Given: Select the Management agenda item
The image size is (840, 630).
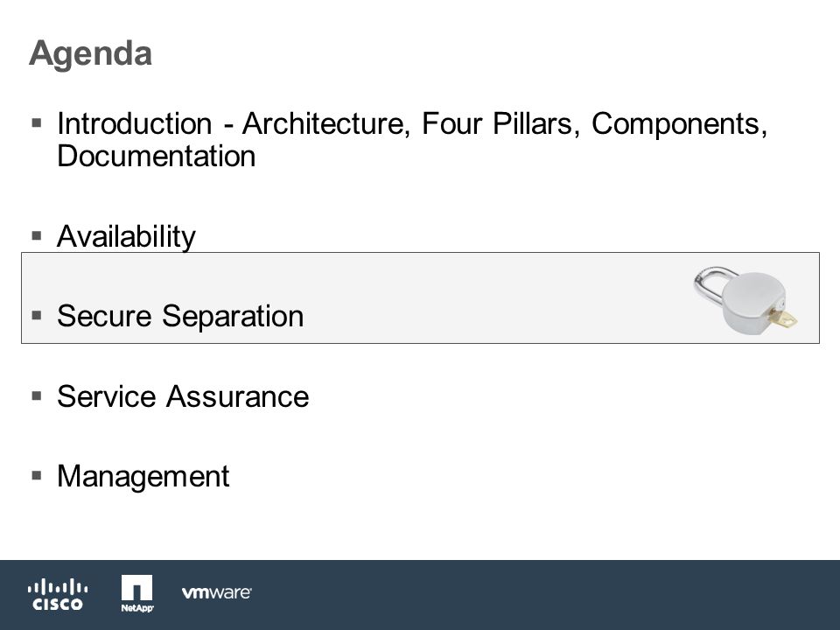Looking at the screenshot, I should coord(143,476).
